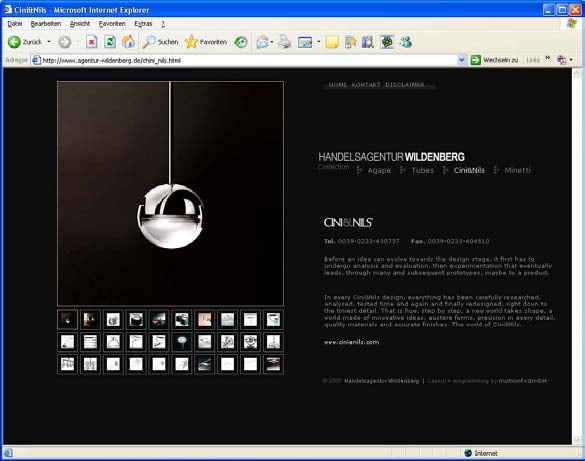Click the Windows flag logo
This screenshot has width=585, height=461.
[571, 24]
